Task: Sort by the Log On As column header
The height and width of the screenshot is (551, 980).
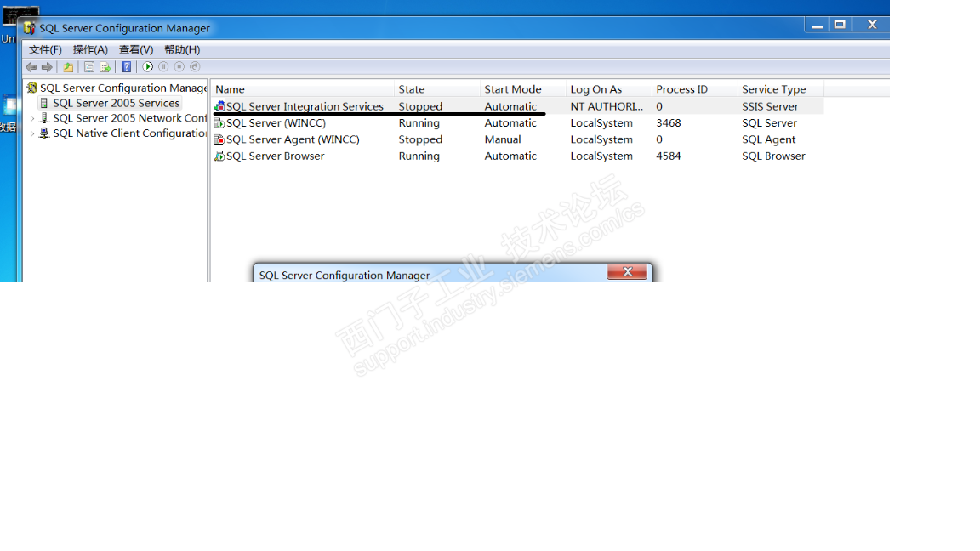Action: click(609, 89)
